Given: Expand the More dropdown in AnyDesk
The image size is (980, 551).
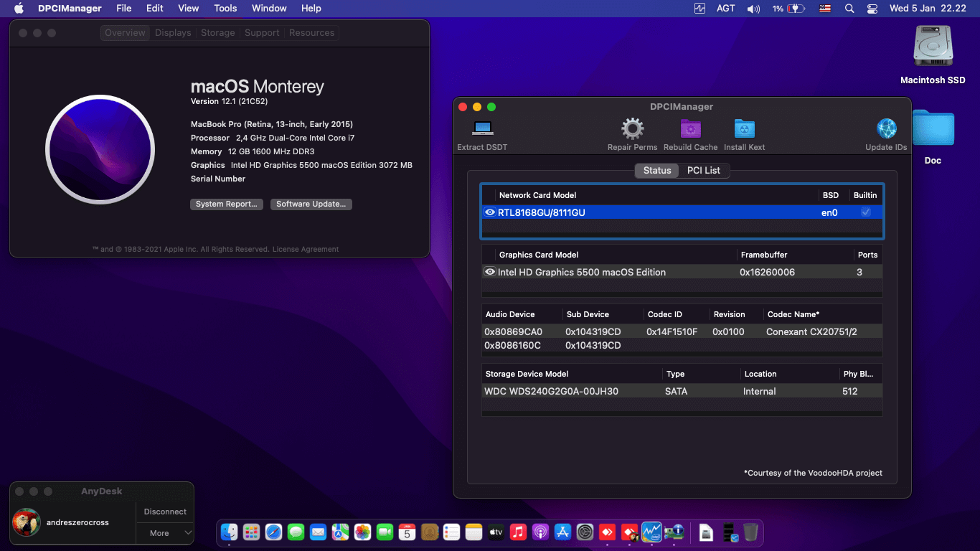Looking at the screenshot, I should (164, 534).
